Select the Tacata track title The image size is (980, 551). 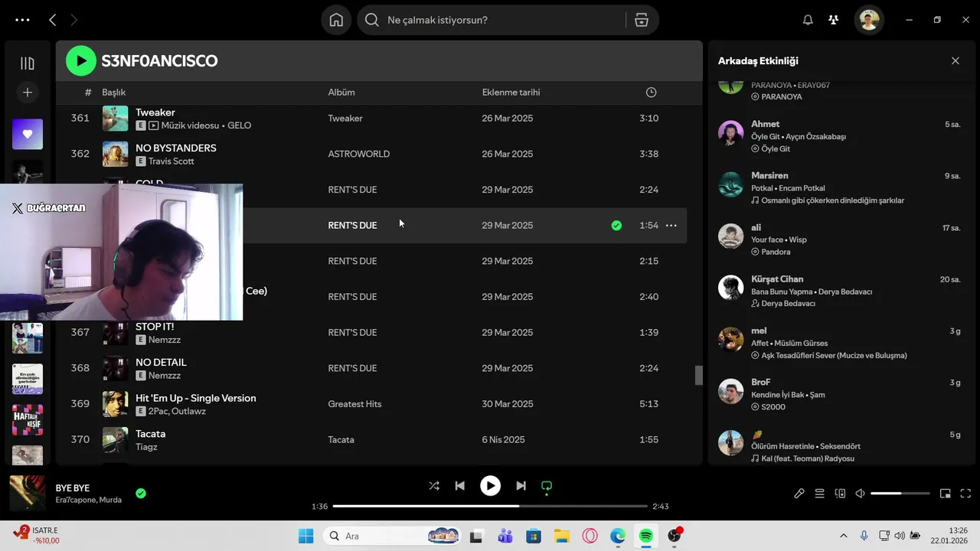coord(151,434)
